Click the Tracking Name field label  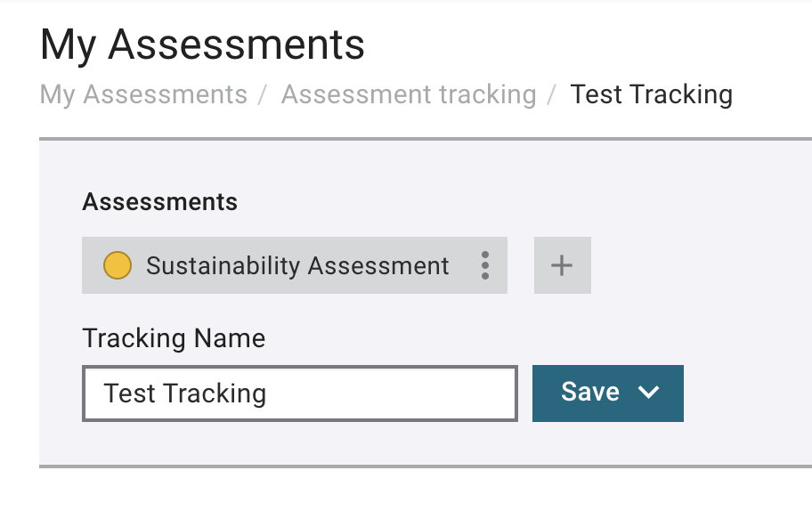[x=174, y=338]
